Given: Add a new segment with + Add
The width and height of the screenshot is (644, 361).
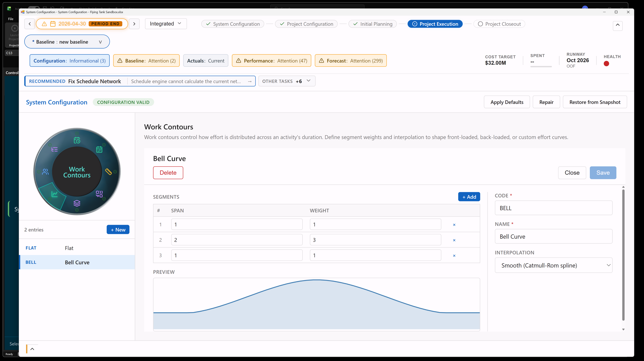Looking at the screenshot, I should (x=469, y=197).
